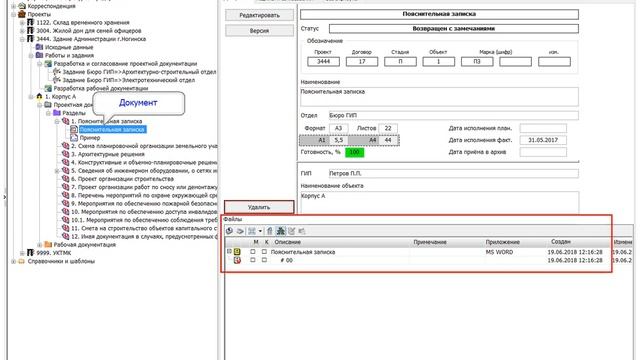Click the Редактировать button
The width and height of the screenshot is (640, 360).
point(259,15)
